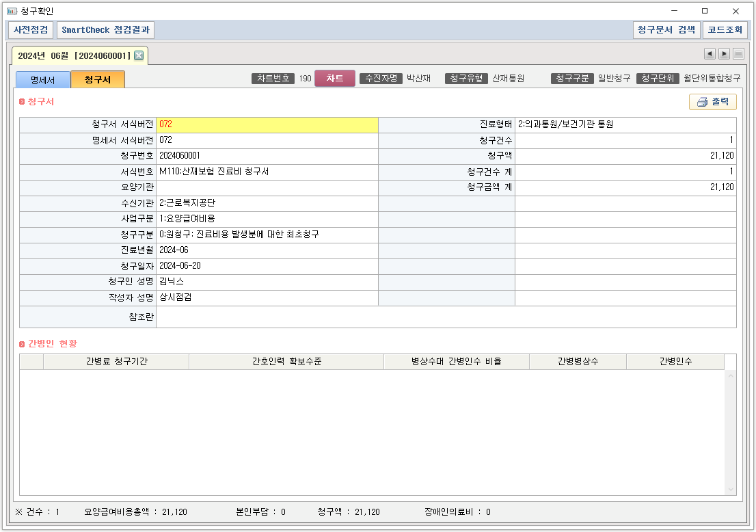The width and height of the screenshot is (756, 532).
Task: Open the tab list menu icon
Action: [739, 54]
